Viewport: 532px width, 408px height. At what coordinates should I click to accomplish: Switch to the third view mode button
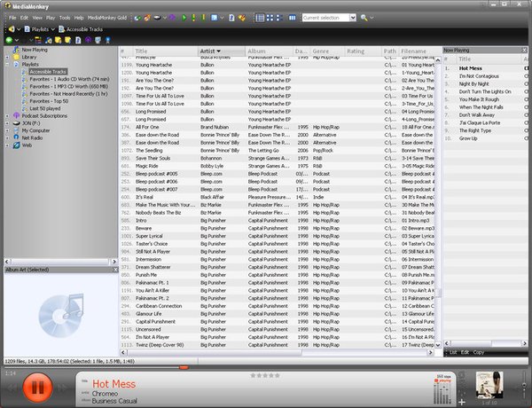pos(279,18)
